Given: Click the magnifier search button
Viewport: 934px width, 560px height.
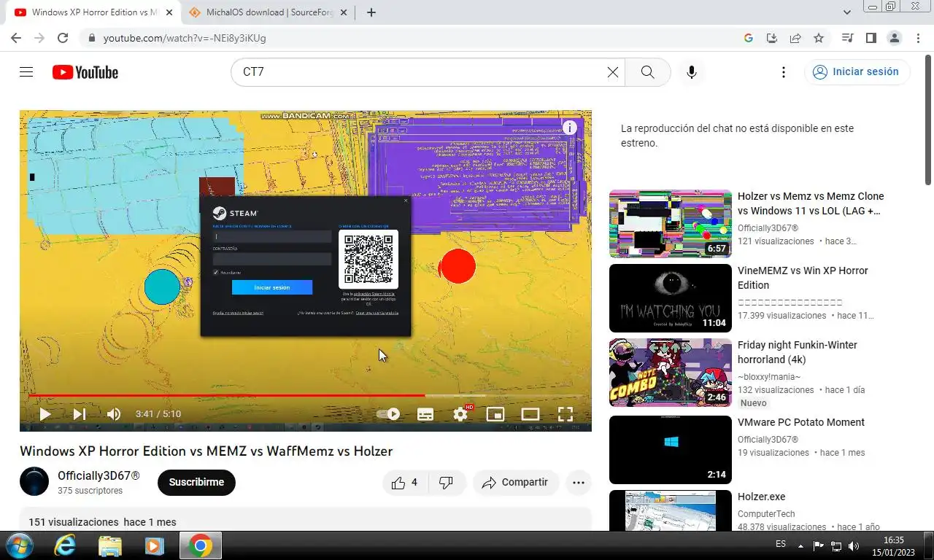Looking at the screenshot, I should tap(647, 72).
